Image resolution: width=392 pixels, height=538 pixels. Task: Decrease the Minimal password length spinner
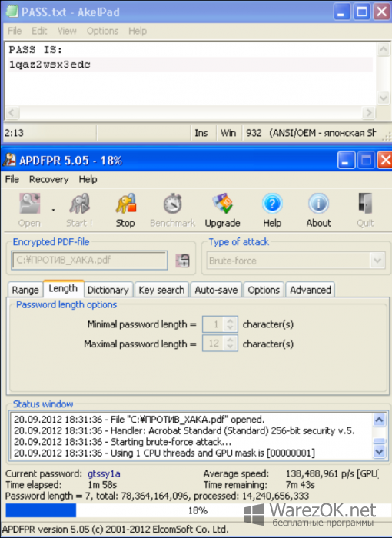(x=230, y=328)
